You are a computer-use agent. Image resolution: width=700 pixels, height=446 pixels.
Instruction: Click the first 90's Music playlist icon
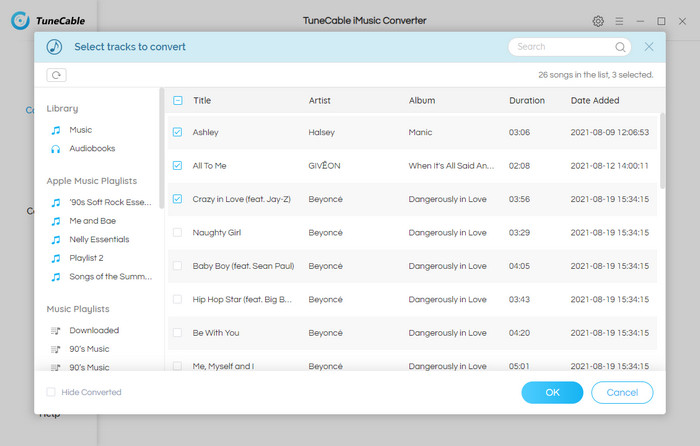tap(56, 349)
